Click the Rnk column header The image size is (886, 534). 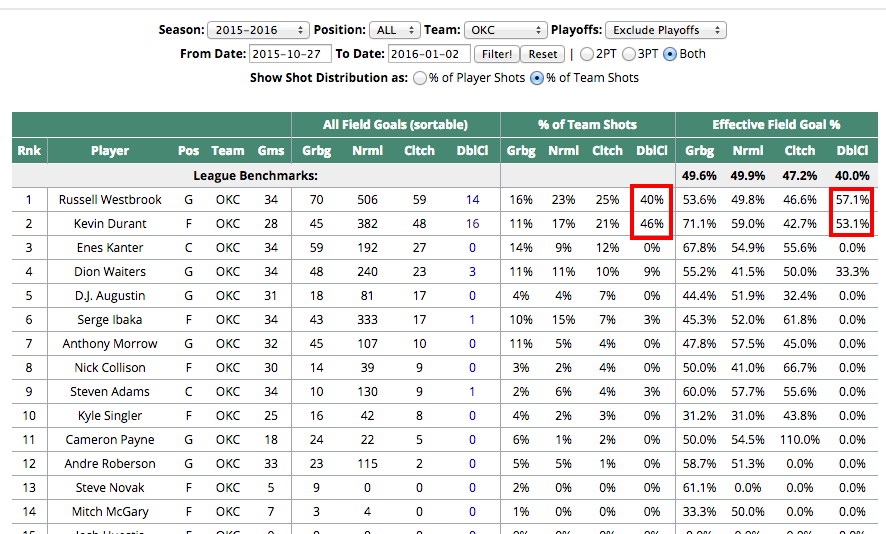point(29,151)
